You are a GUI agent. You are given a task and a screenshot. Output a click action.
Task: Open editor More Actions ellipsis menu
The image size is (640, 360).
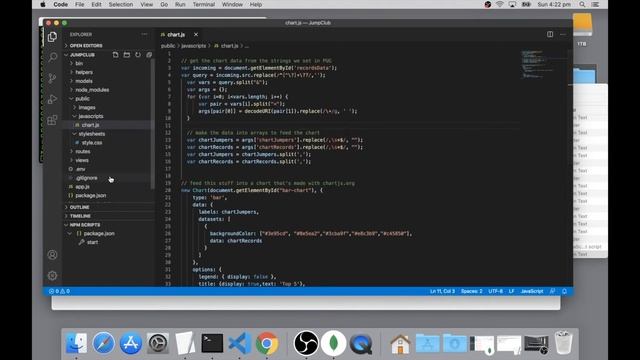point(563,34)
